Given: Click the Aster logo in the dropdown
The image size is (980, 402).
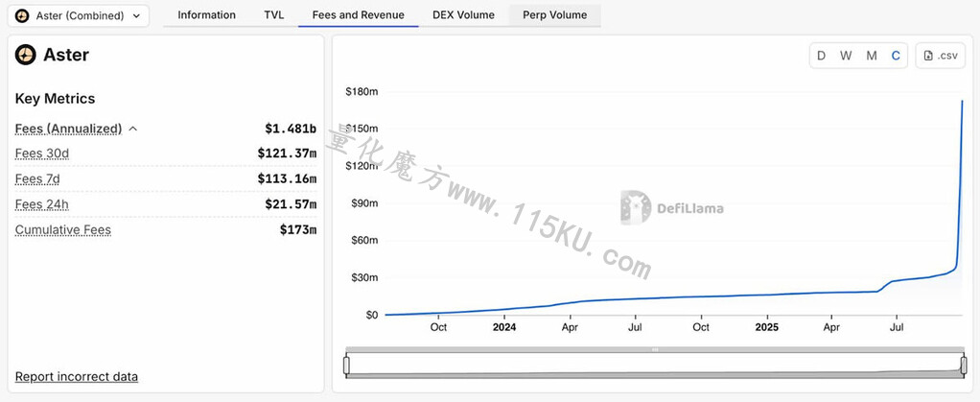Looking at the screenshot, I should (22, 15).
